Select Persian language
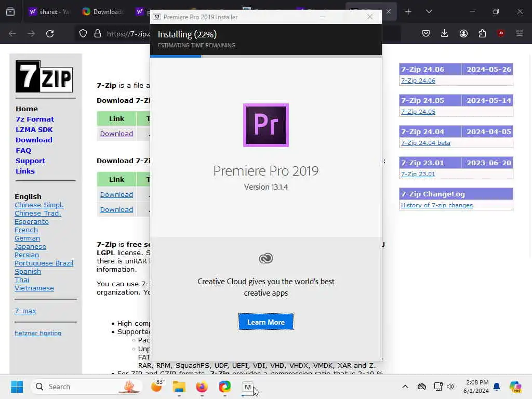The image size is (532, 399). click(26, 255)
